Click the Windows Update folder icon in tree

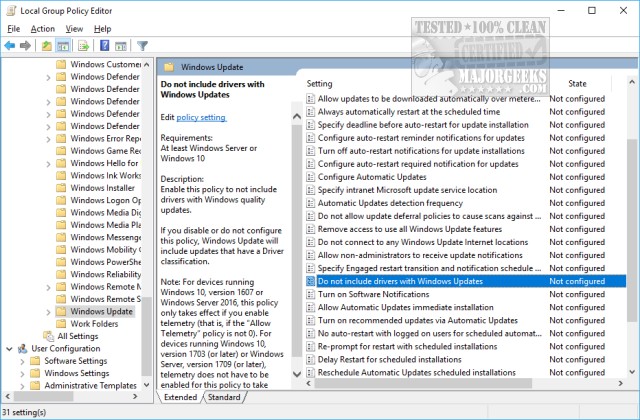point(61,311)
